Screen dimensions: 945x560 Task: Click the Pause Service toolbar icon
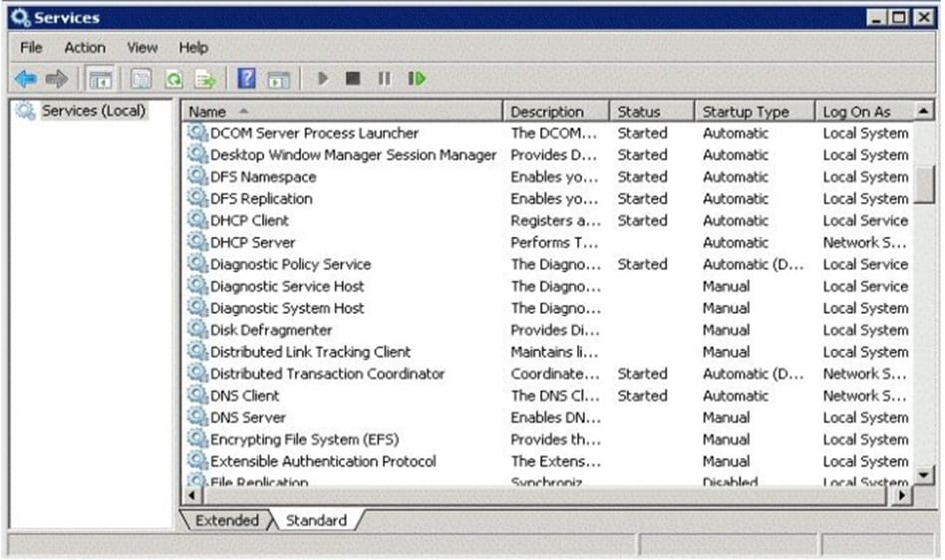point(384,79)
